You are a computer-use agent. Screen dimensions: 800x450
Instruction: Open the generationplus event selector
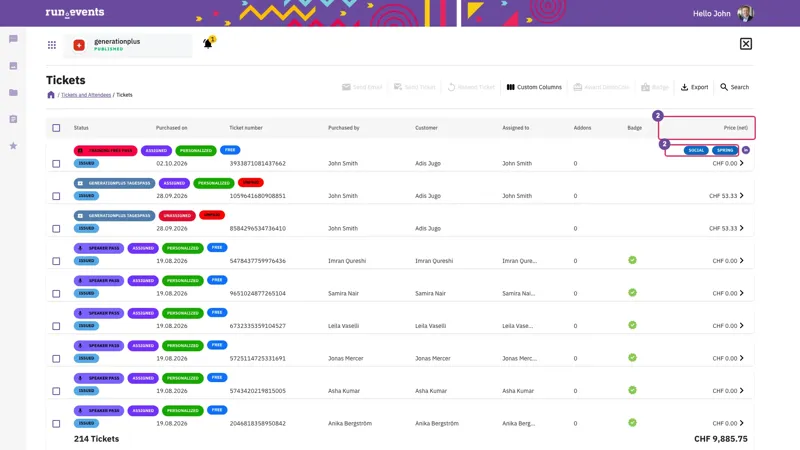128,45
